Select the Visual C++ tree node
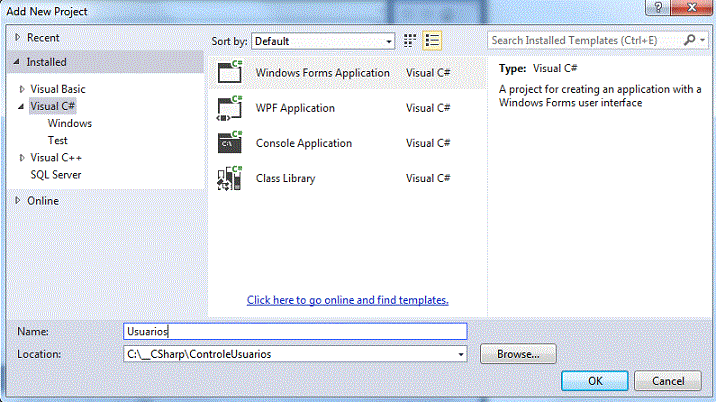Image resolution: width=716 pixels, height=402 pixels. coord(56,158)
